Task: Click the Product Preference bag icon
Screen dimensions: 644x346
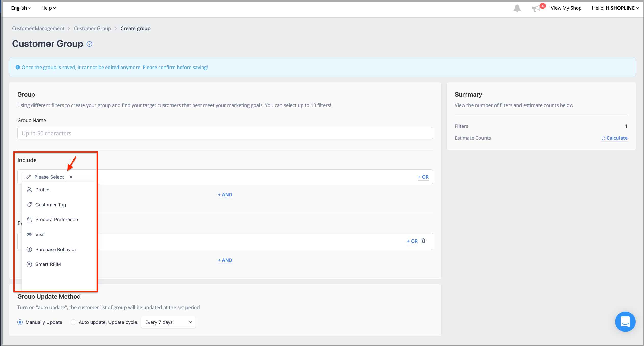Action: (x=29, y=219)
